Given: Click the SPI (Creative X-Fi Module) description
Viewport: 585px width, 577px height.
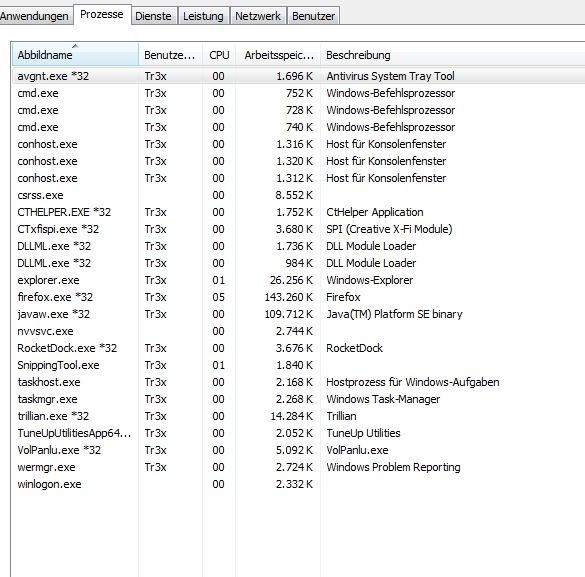Looking at the screenshot, I should [389, 229].
